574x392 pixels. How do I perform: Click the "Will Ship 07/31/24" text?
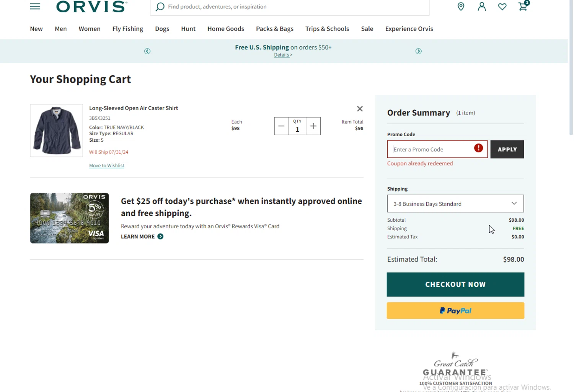(x=109, y=152)
